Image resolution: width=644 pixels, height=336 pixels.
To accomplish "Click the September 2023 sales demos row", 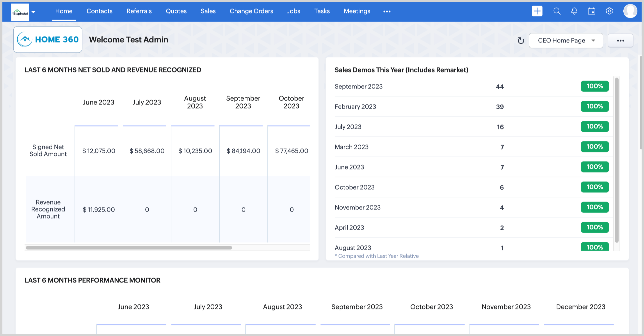I will pyautogui.click(x=358, y=87).
